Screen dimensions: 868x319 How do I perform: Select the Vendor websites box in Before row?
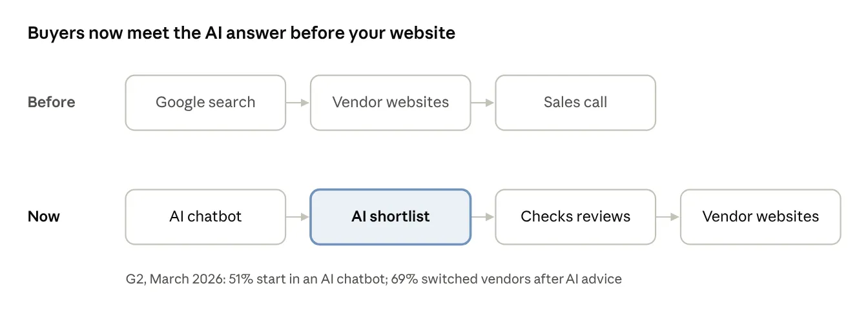[x=391, y=103]
